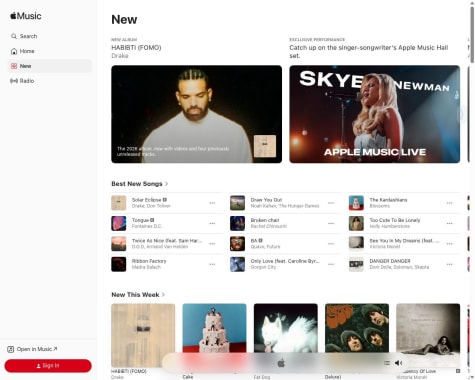Open more options for Solar Eclipse
The height and width of the screenshot is (380, 475).
tap(212, 203)
